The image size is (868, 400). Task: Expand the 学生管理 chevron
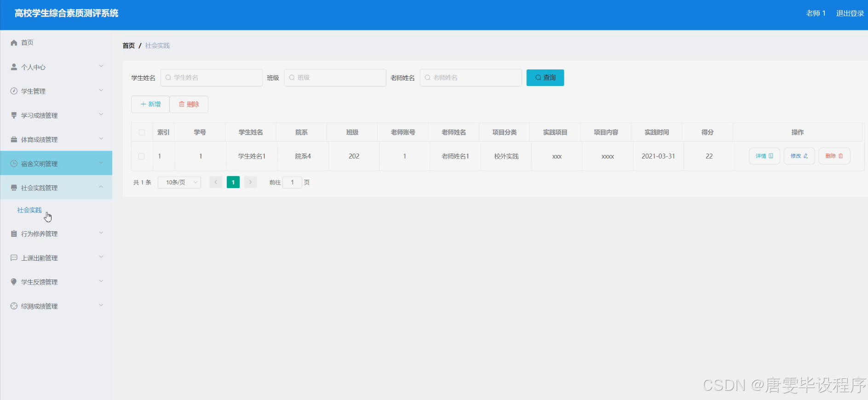[x=101, y=90]
